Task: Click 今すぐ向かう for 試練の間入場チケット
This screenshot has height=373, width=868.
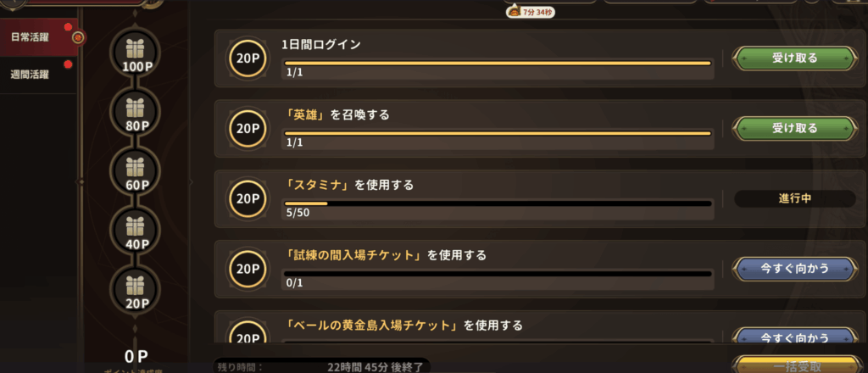Action: click(x=794, y=270)
